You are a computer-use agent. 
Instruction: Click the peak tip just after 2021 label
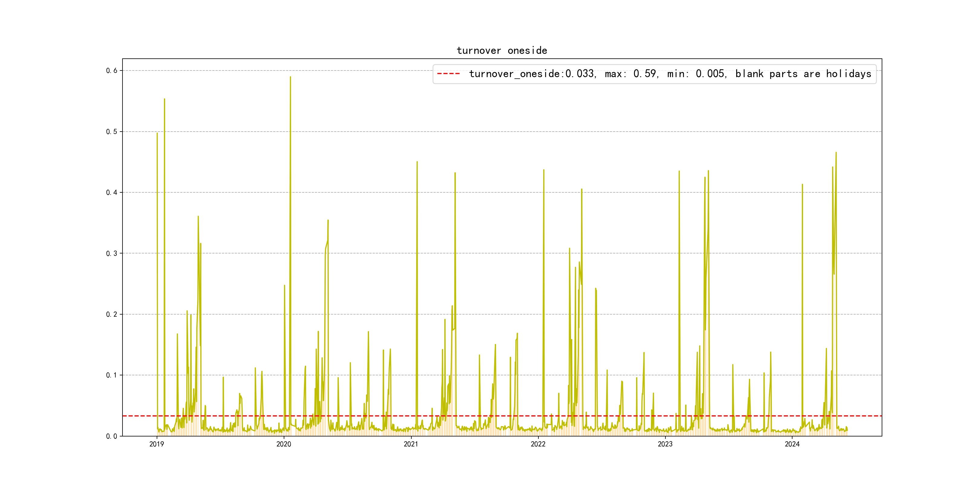tap(417, 162)
